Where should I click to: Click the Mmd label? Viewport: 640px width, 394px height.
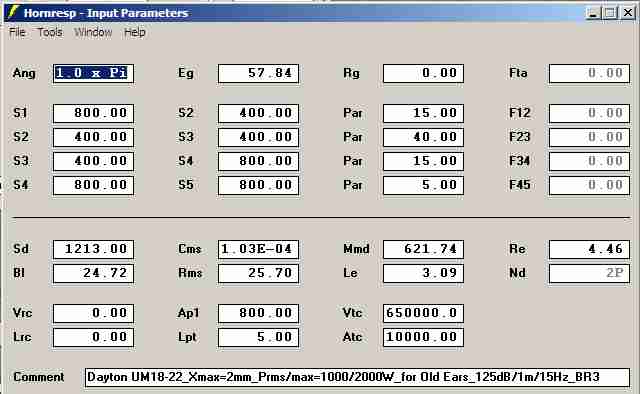coord(356,249)
